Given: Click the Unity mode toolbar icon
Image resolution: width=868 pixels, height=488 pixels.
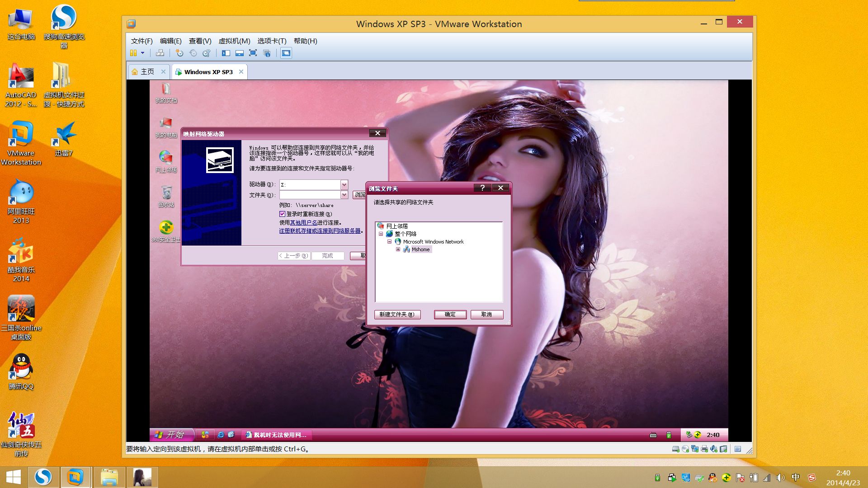Looking at the screenshot, I should (x=267, y=53).
